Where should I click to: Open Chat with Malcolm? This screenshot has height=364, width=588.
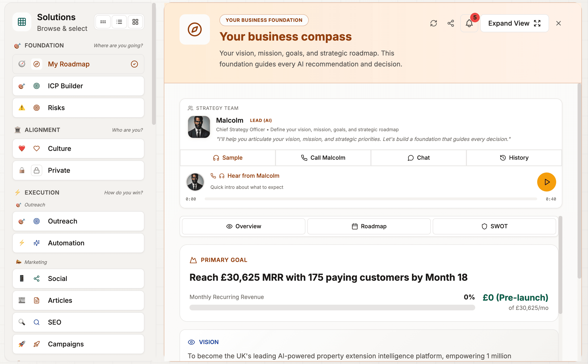(x=418, y=158)
